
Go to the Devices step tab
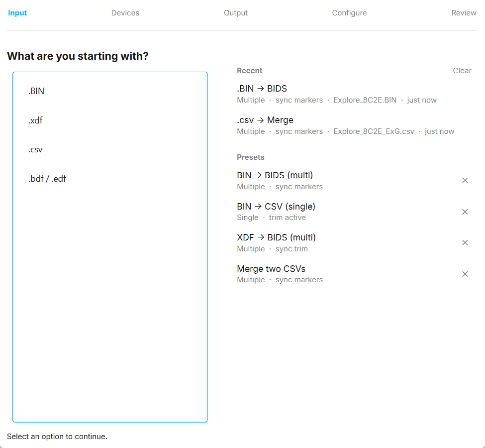[125, 13]
